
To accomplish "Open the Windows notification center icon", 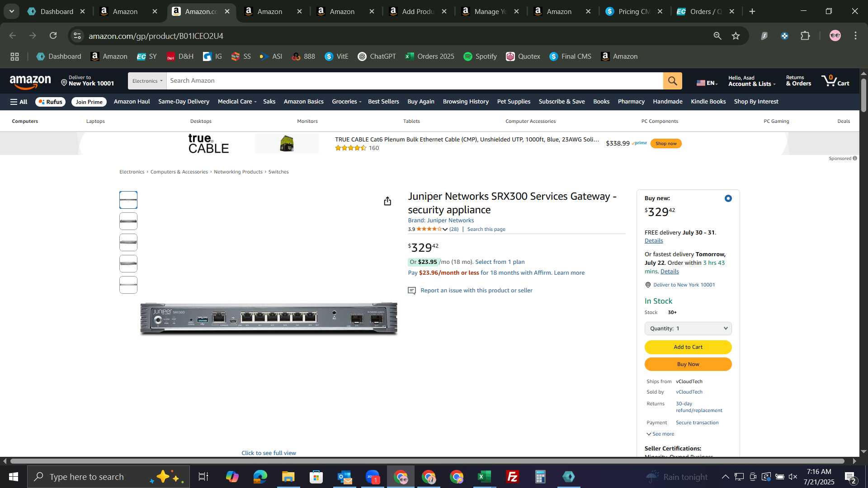I will point(849,477).
